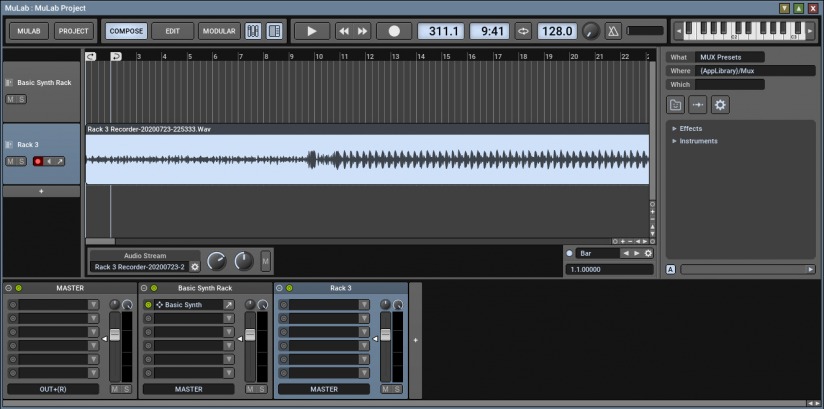Add a new rack with plus button
The width and height of the screenshot is (824, 409).
415,340
